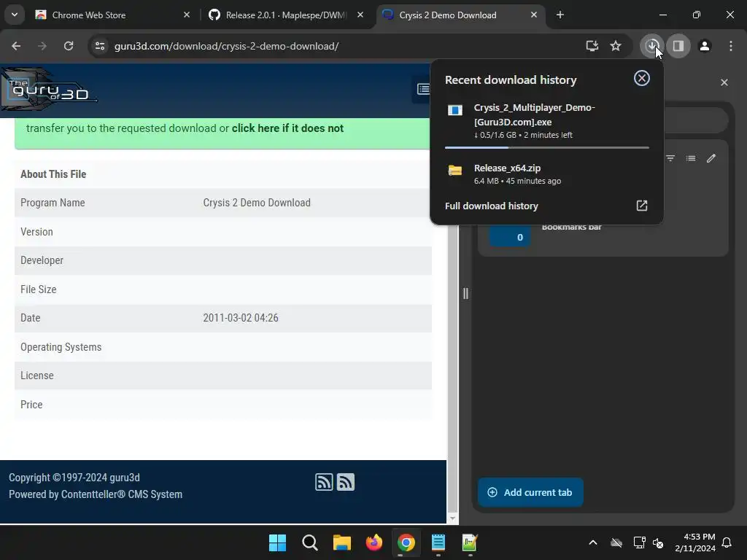Click the download progress bar

547,147
